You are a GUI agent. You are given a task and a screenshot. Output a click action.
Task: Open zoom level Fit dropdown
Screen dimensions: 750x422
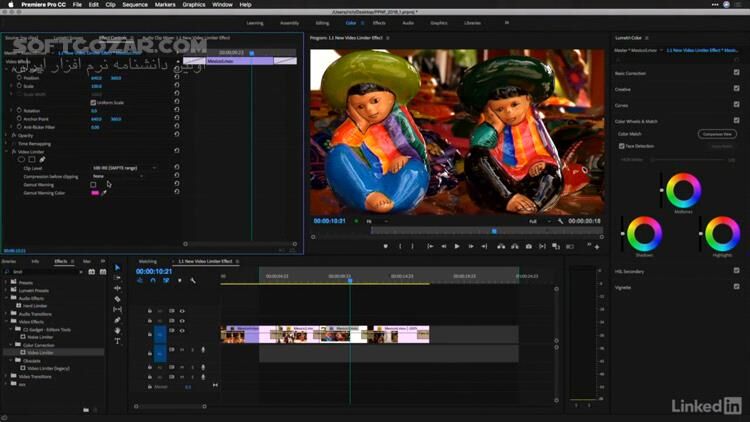[x=376, y=222]
